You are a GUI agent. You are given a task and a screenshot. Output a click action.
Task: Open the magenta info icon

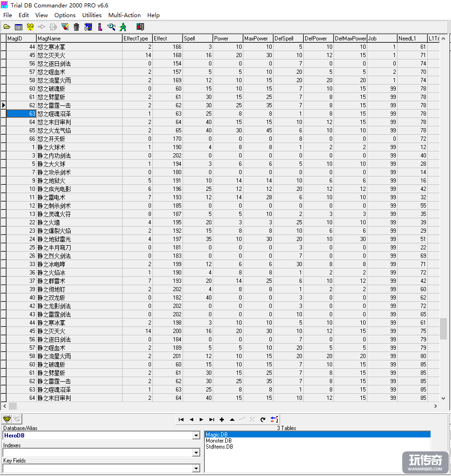pyautogui.click(x=100, y=27)
